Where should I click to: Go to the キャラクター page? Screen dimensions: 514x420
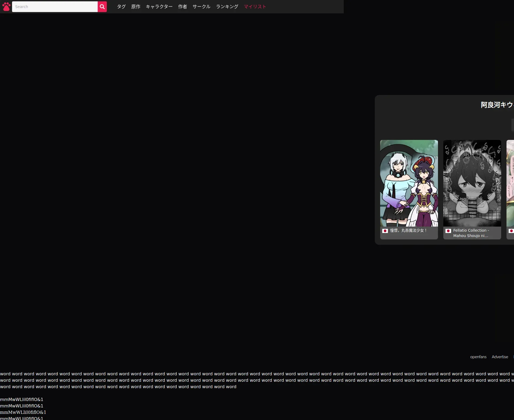click(159, 7)
